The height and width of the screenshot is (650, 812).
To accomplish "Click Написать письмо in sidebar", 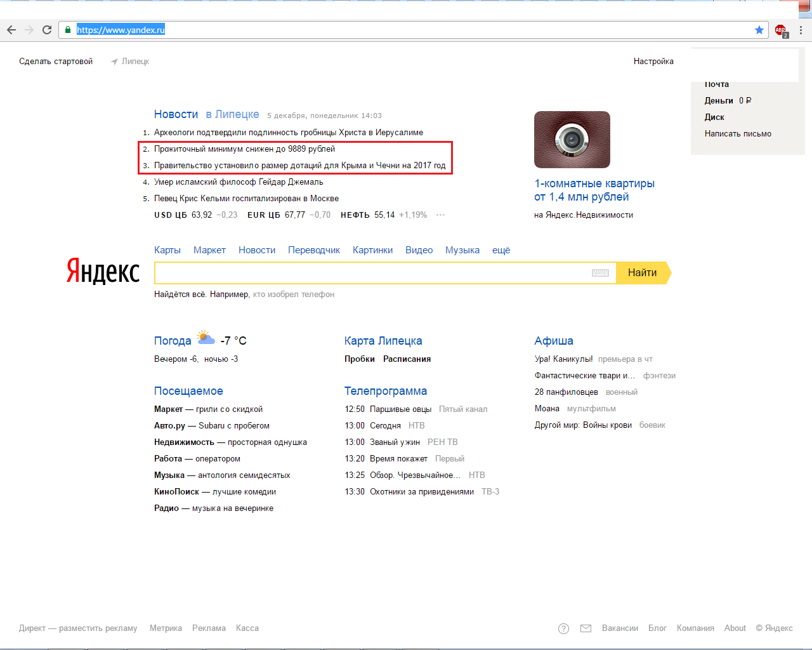I will click(738, 134).
